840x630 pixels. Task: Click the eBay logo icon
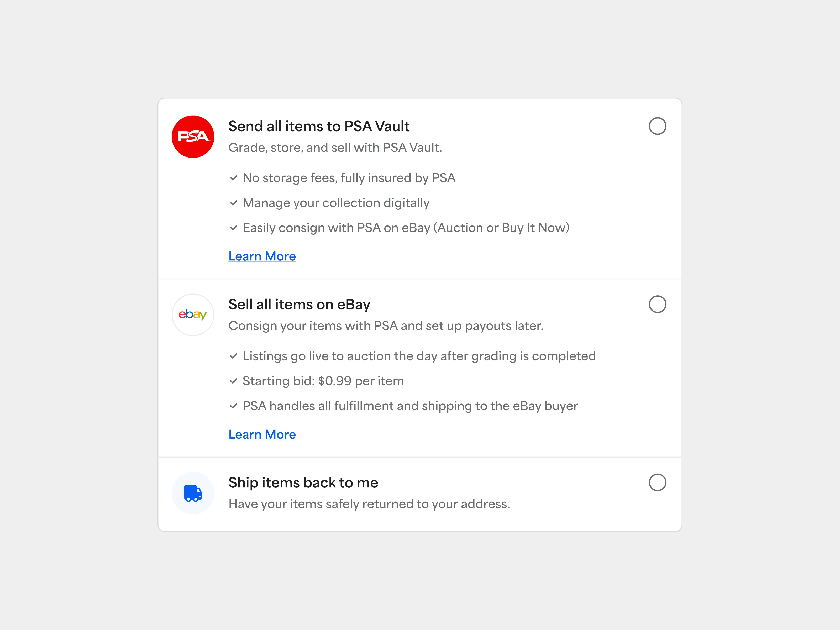pyautogui.click(x=193, y=315)
